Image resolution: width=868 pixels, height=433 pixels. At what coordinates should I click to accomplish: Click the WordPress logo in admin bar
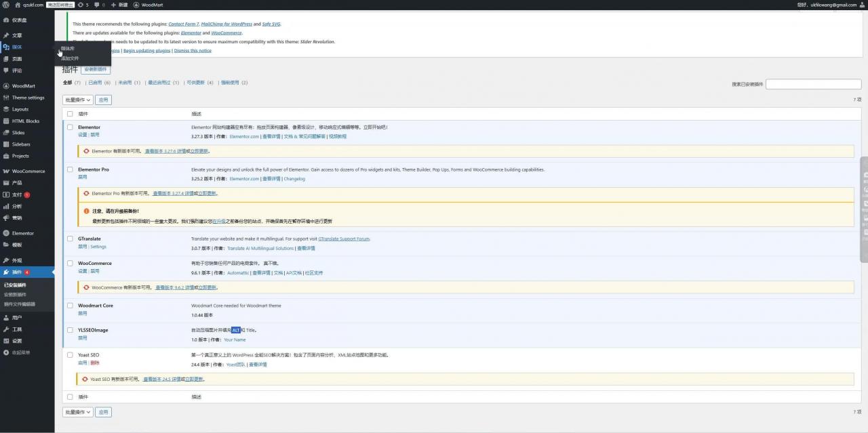(6, 5)
